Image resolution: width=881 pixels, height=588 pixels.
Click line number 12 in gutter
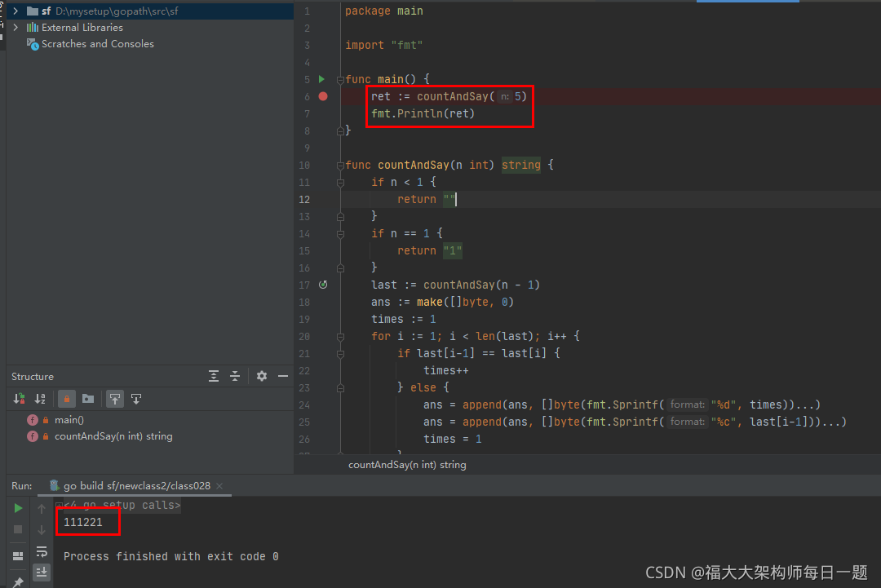304,199
